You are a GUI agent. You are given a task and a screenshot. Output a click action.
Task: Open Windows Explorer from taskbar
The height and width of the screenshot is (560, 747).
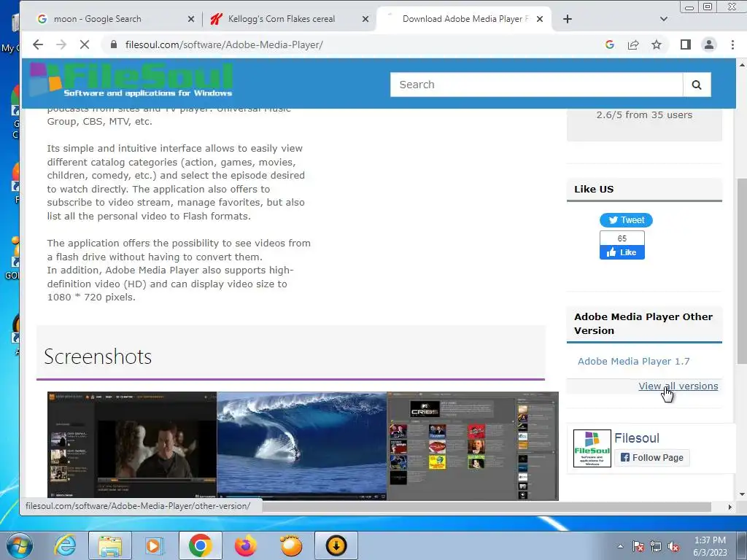(x=111, y=545)
